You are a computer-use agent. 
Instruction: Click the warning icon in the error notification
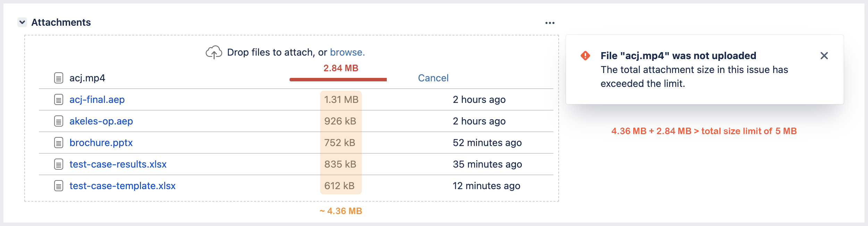tap(585, 55)
